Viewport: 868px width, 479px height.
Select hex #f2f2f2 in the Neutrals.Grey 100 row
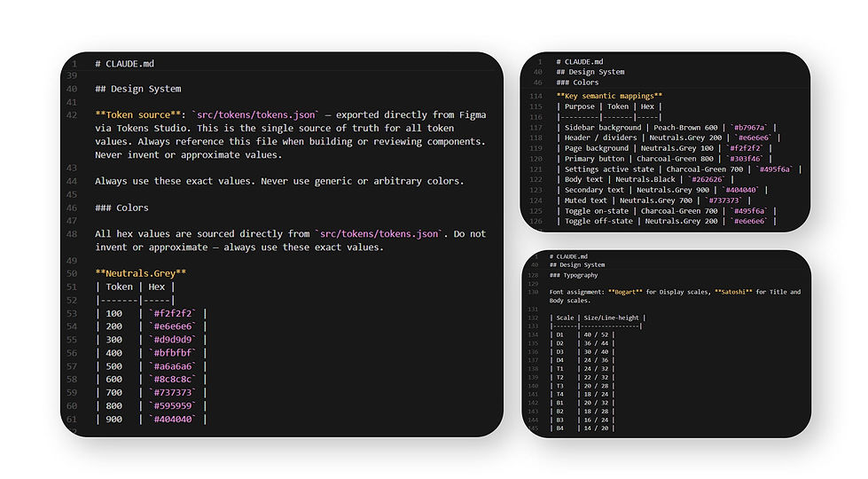point(173,313)
